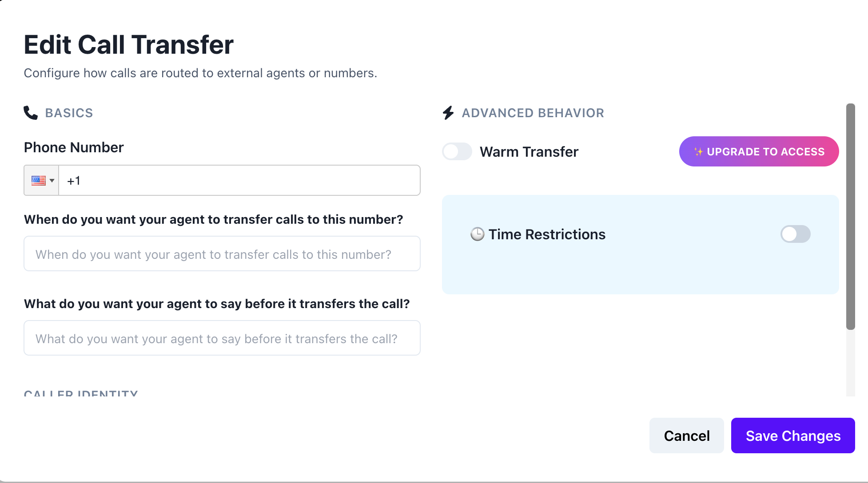Click the sparkle icon on upgrade button
The height and width of the screenshot is (483, 868).
pyautogui.click(x=698, y=151)
